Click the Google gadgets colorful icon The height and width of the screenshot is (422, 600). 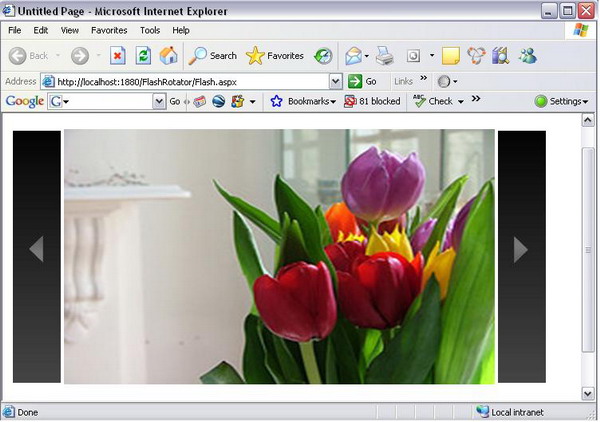point(238,101)
